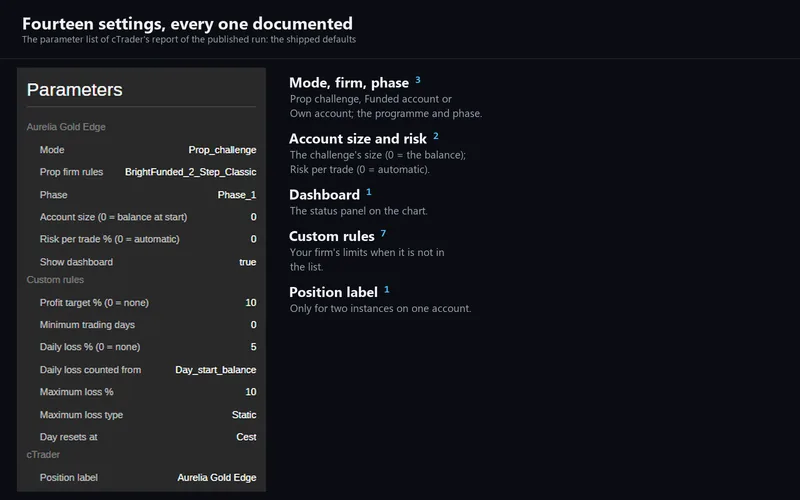Click the Account size value 0
Image resolution: width=800 pixels, height=500 pixels.
(x=254, y=217)
